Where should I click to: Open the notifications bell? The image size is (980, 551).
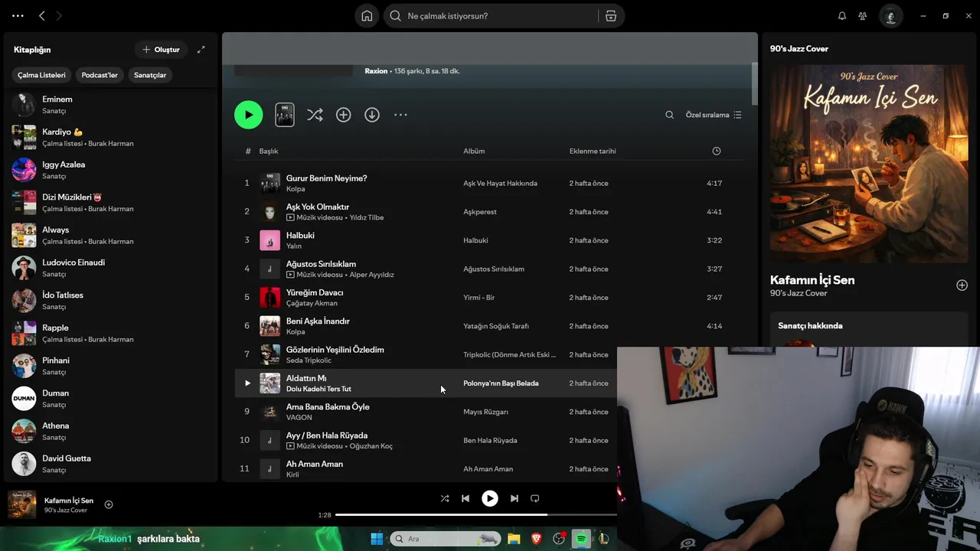point(842,16)
